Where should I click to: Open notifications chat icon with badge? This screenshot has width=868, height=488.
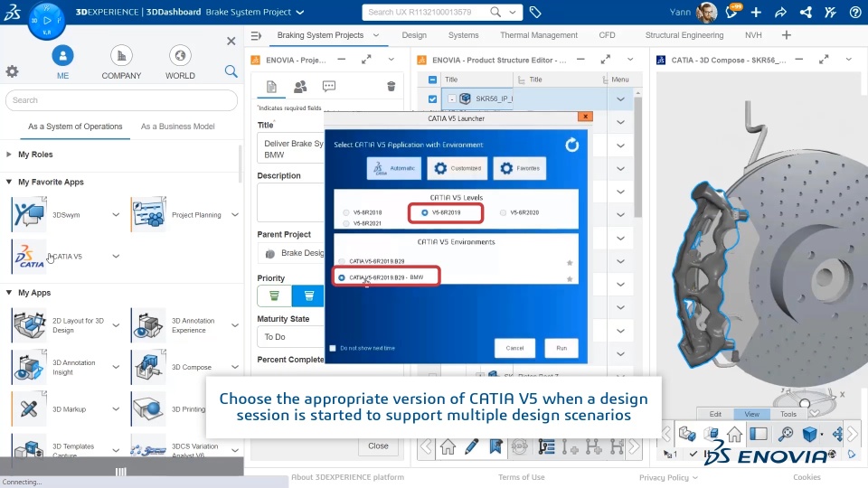732,12
